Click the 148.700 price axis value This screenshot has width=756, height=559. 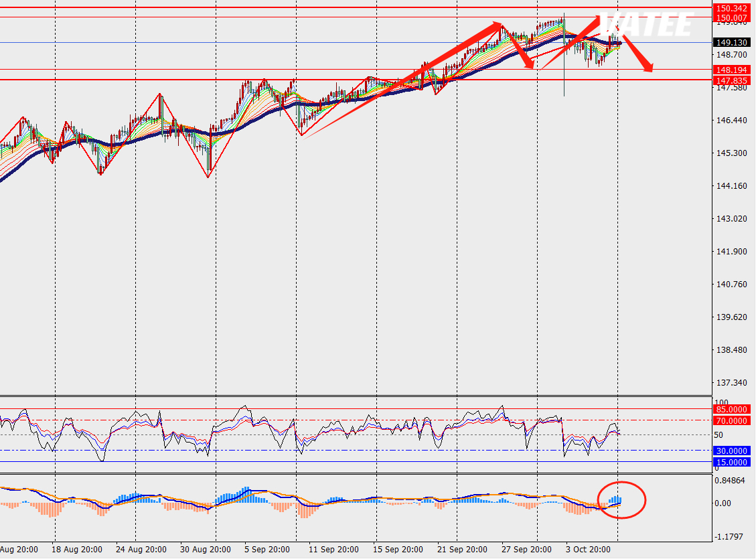tap(732, 55)
